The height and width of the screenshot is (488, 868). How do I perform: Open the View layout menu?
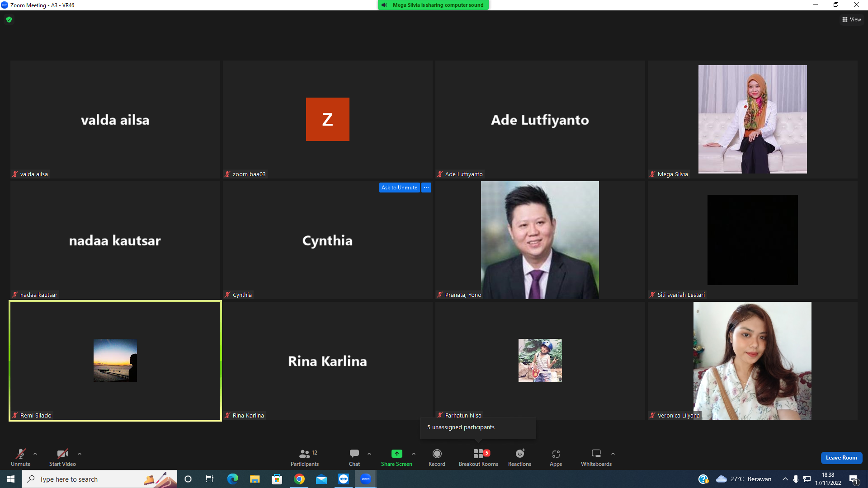pos(852,19)
